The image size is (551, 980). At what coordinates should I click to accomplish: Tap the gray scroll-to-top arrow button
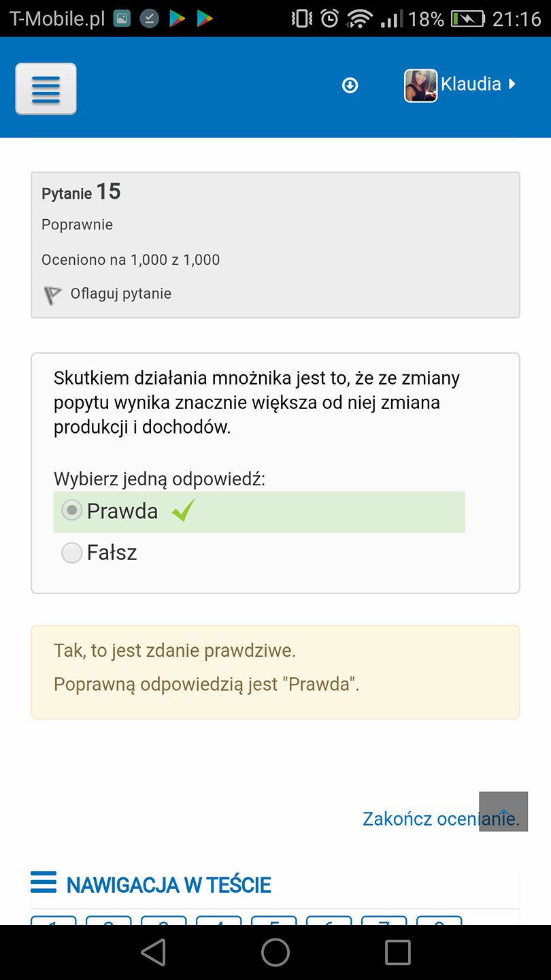(503, 811)
